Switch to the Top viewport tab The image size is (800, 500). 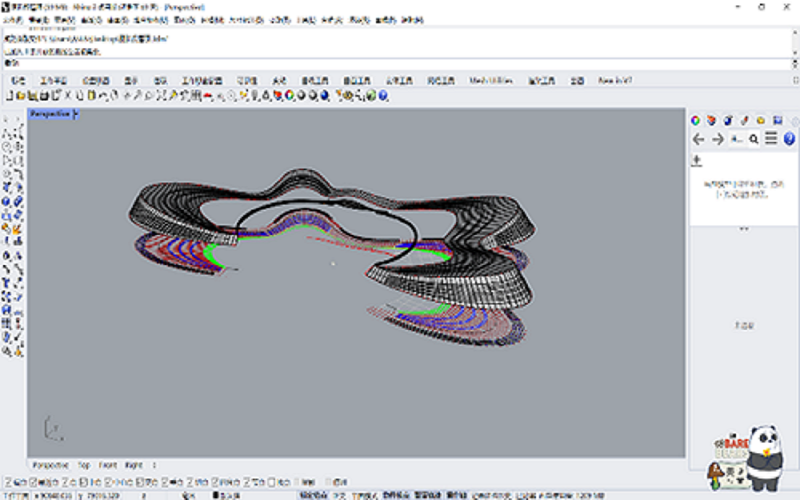pos(84,465)
